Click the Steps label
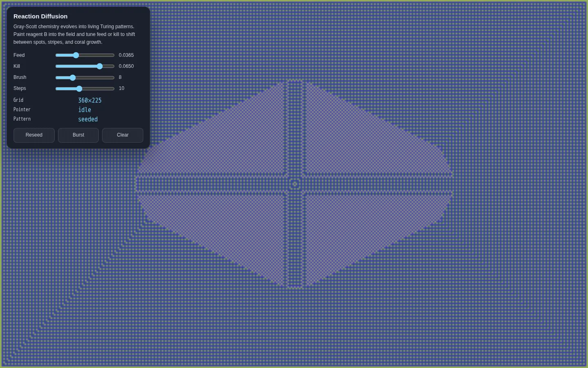This screenshot has width=588, height=368. click(x=20, y=88)
